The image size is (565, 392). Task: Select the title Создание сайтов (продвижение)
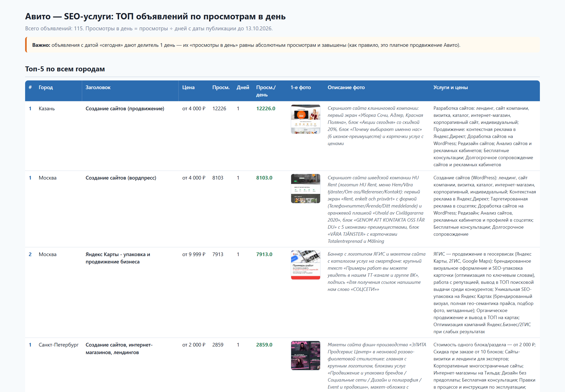click(x=125, y=108)
